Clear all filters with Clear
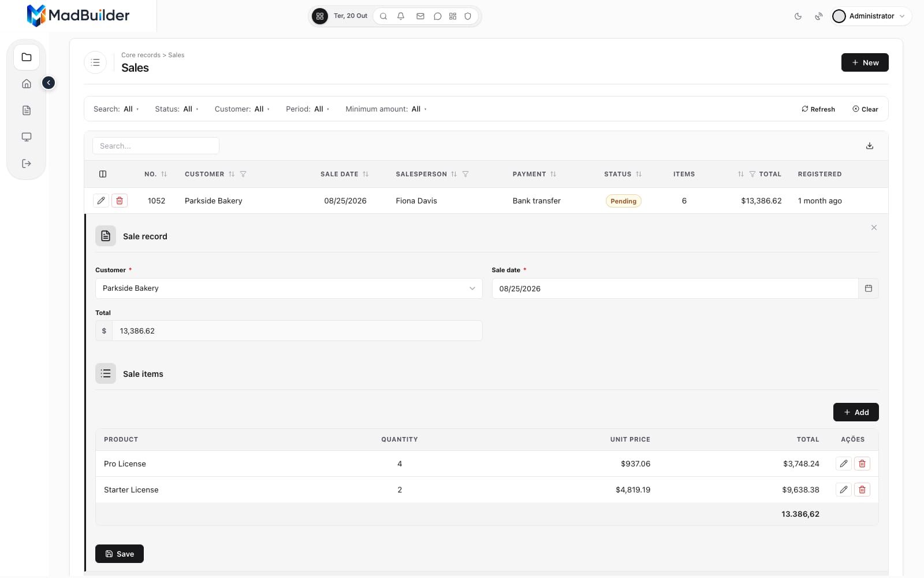Image resolution: width=924 pixels, height=578 pixels. pyautogui.click(x=865, y=109)
